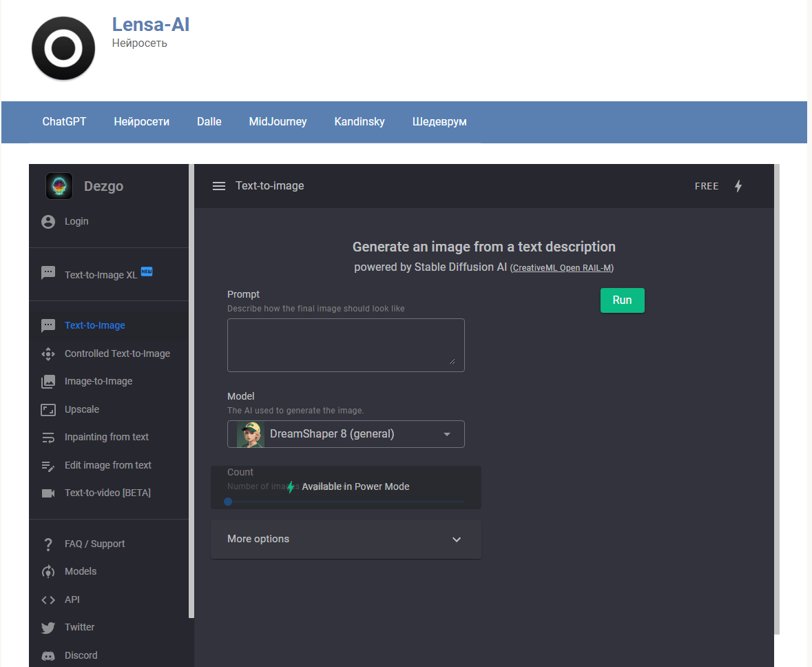Click the Upscale frame icon
812x667 pixels.
[x=48, y=410]
